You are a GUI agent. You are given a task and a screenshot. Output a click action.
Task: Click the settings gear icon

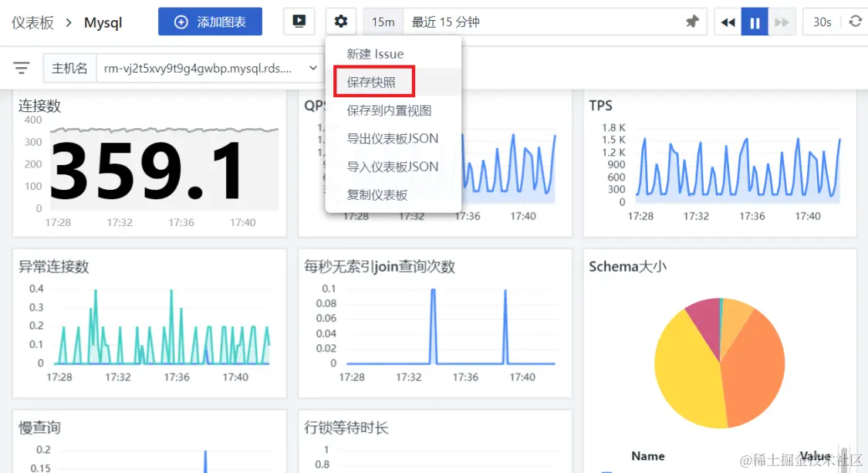341,22
